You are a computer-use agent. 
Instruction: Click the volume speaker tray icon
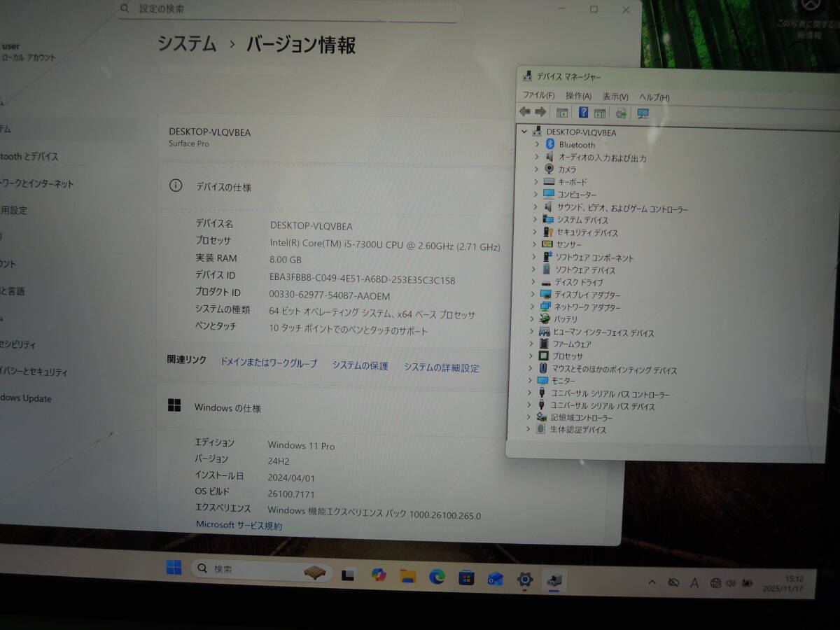click(731, 582)
